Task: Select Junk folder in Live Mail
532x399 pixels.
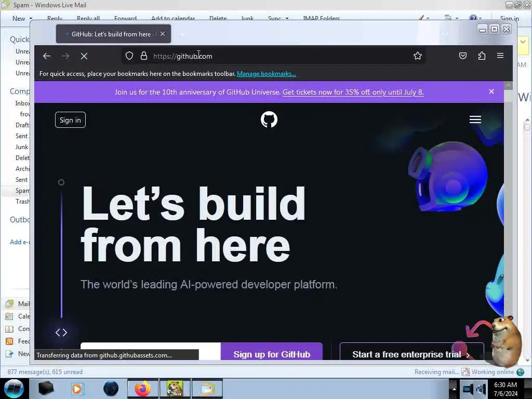Action: (22, 147)
